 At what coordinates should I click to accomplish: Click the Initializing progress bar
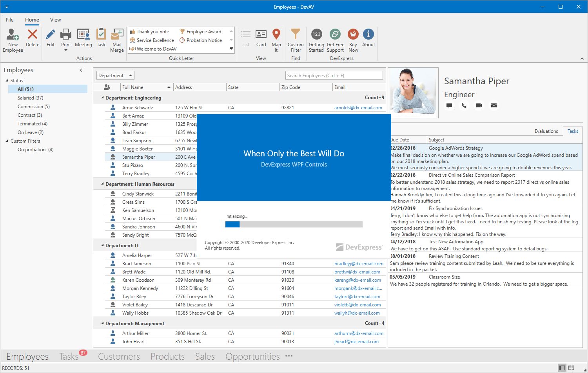(294, 225)
